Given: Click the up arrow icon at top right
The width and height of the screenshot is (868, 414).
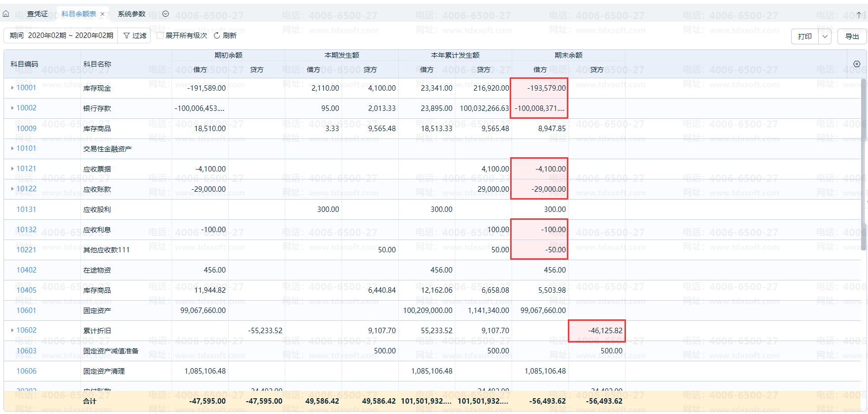Looking at the screenshot, I should tap(859, 15).
